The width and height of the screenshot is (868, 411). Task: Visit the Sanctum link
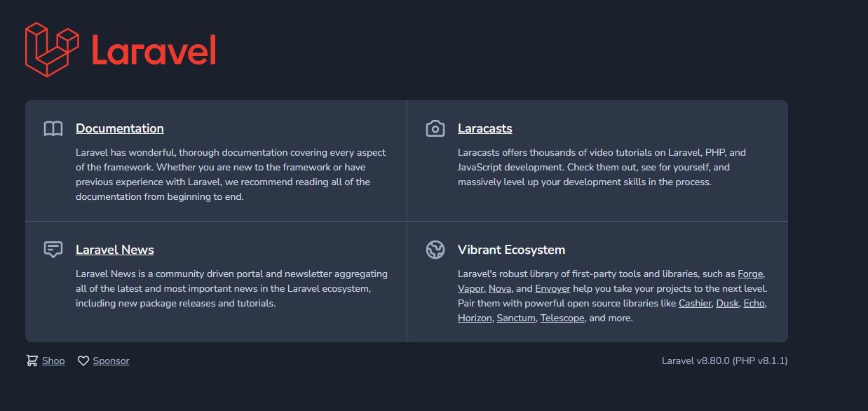tap(516, 318)
